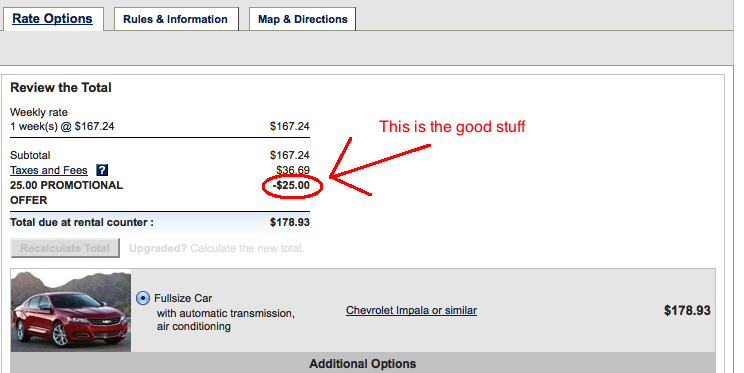This screenshot has width=744, height=373.
Task: Open the Map & Directions tab
Action: coord(303,19)
